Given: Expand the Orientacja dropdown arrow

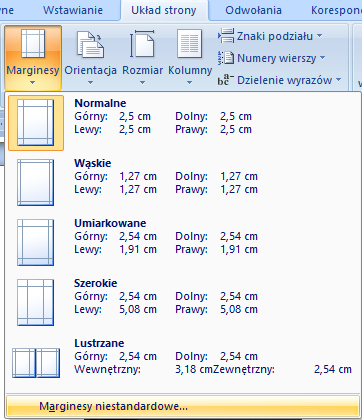Looking at the screenshot, I should point(90,82).
